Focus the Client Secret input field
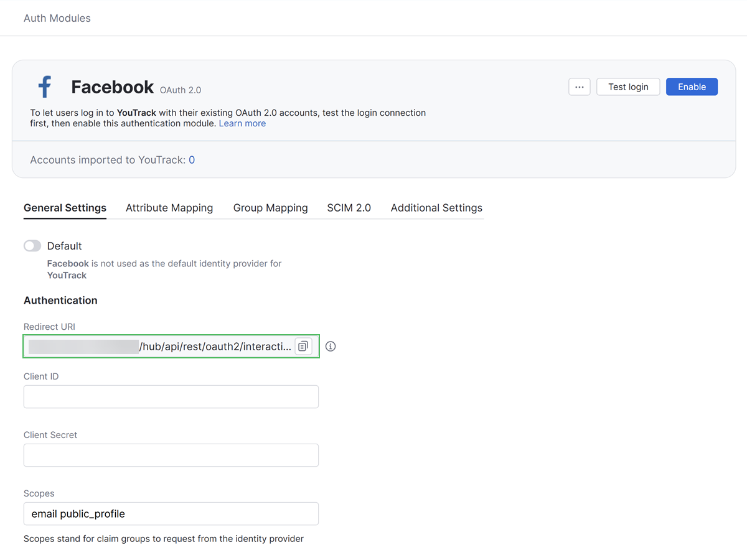 (x=171, y=455)
